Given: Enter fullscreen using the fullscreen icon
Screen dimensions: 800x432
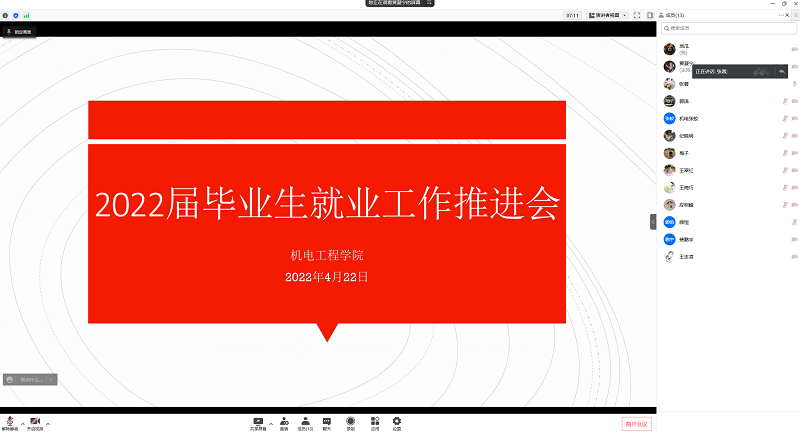Looking at the screenshot, I should (x=637, y=16).
